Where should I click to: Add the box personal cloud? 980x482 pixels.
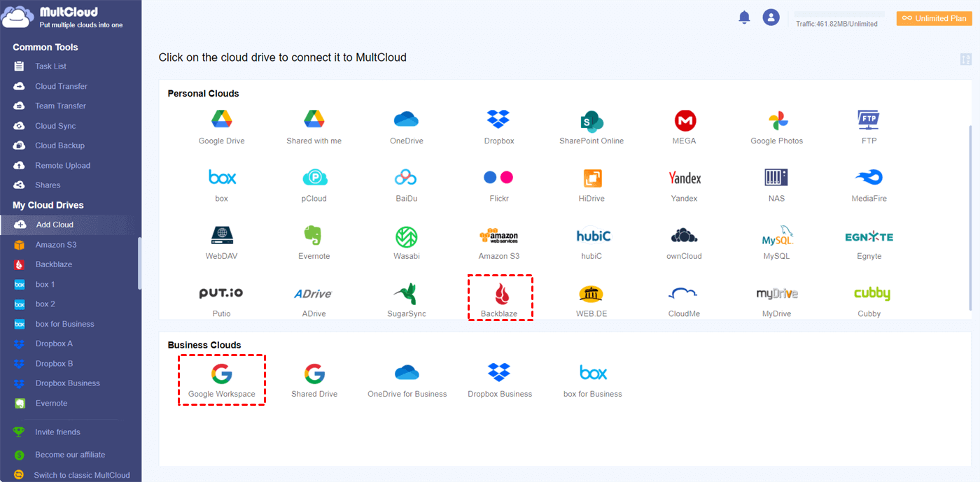(222, 185)
